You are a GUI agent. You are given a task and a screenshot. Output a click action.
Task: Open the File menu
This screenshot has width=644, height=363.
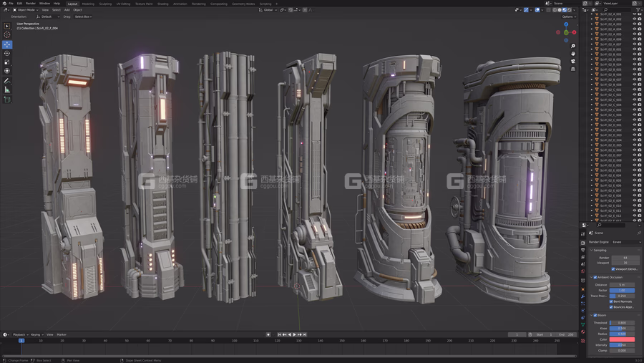point(11,4)
